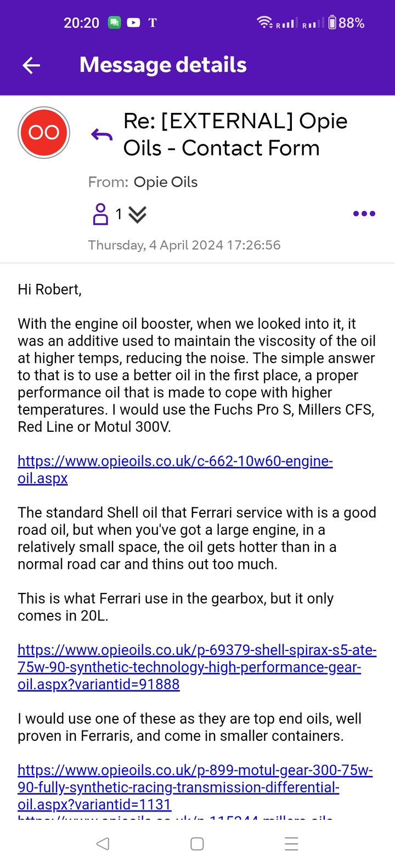Screen dimensions: 395x868
Task: Expand recipient details with double chevron
Action: (x=137, y=214)
